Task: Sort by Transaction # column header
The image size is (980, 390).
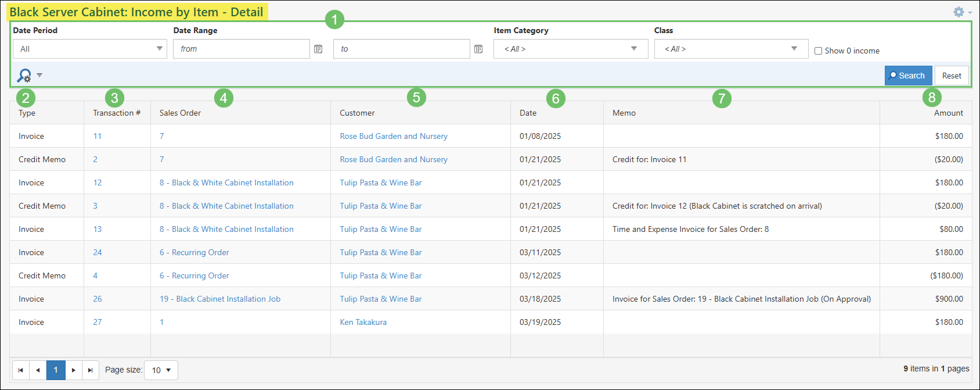Action: click(117, 113)
